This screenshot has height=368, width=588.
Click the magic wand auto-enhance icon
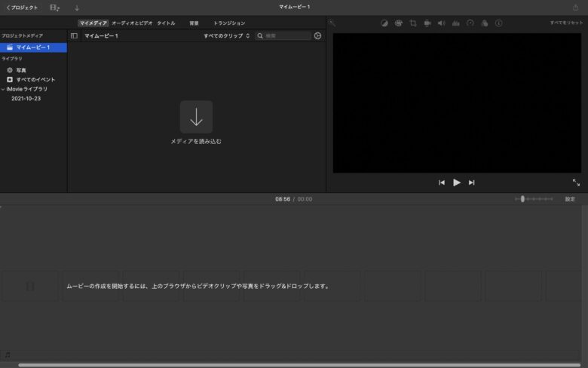(332, 23)
